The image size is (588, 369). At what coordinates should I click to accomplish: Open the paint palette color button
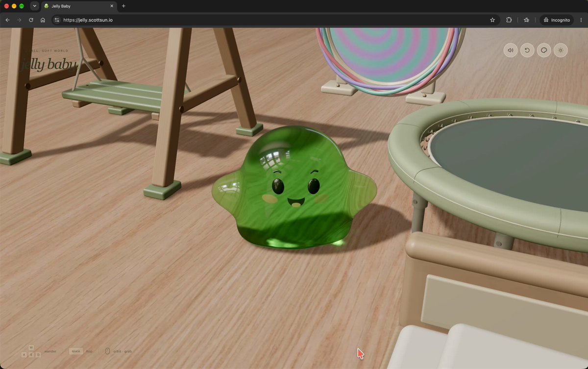[544, 50]
